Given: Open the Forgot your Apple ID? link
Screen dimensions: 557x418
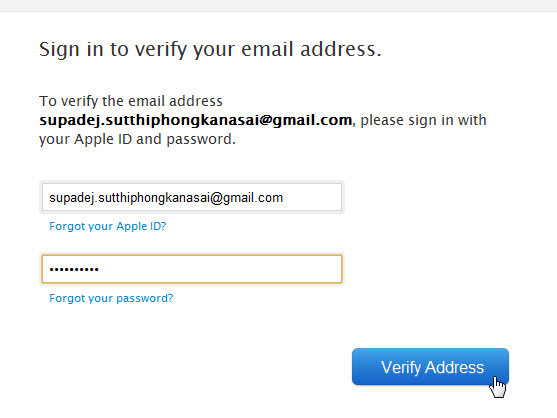Looking at the screenshot, I should [x=108, y=226].
